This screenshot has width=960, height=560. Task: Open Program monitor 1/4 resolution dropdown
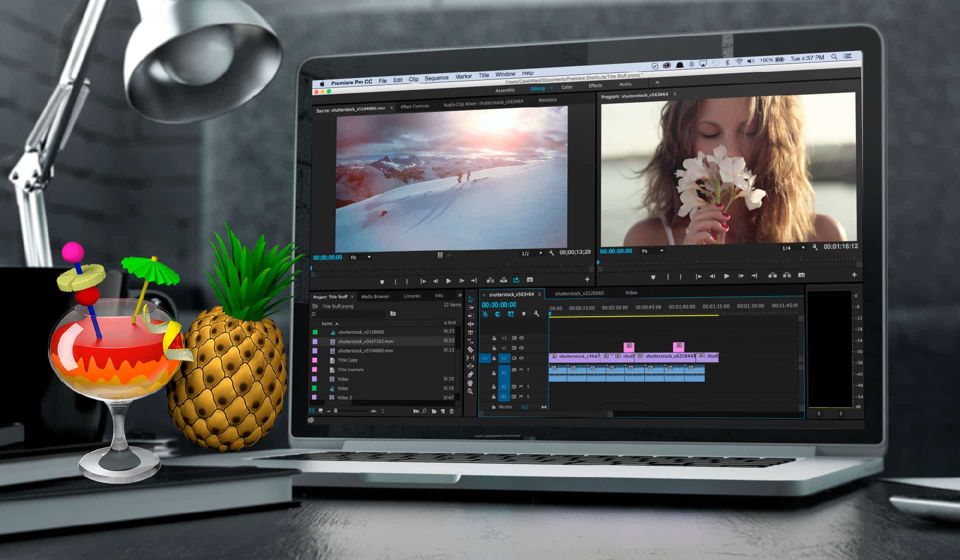[x=794, y=248]
